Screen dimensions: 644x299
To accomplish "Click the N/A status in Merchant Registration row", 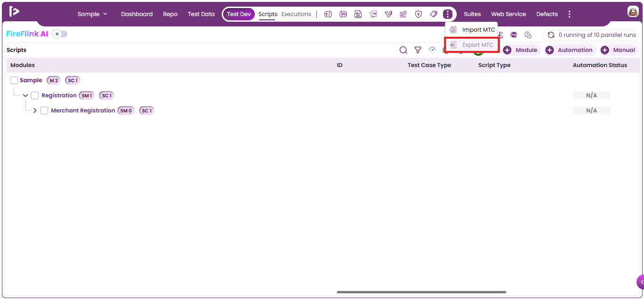I will 592,111.
